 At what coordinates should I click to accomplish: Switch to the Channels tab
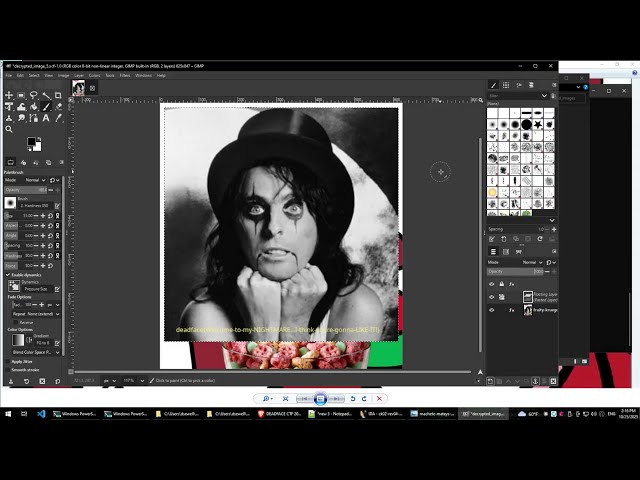point(506,252)
